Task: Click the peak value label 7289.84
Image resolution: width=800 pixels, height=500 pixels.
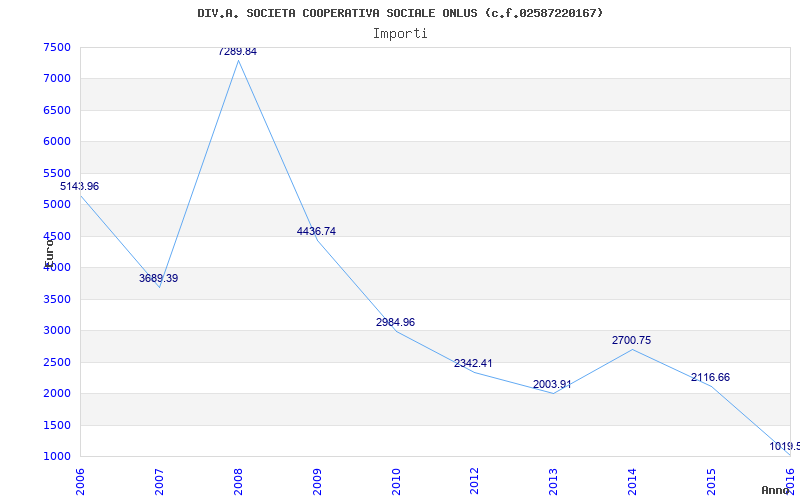Action: click(238, 52)
